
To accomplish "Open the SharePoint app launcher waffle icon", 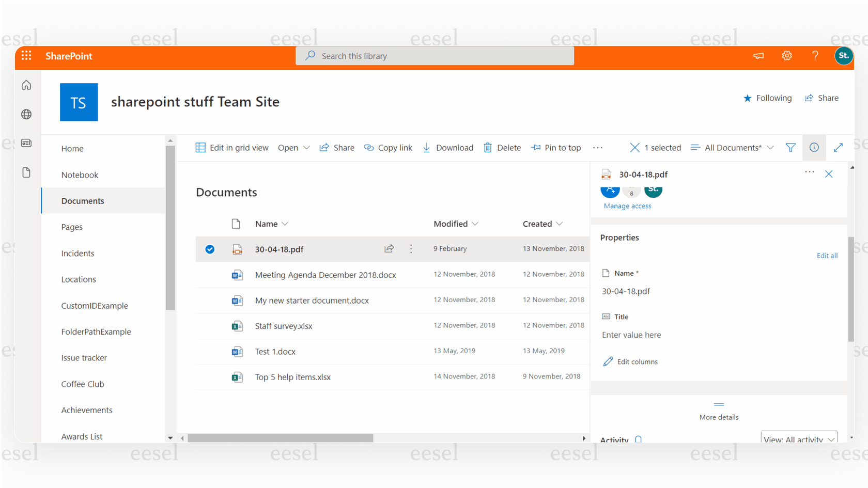I will [26, 56].
